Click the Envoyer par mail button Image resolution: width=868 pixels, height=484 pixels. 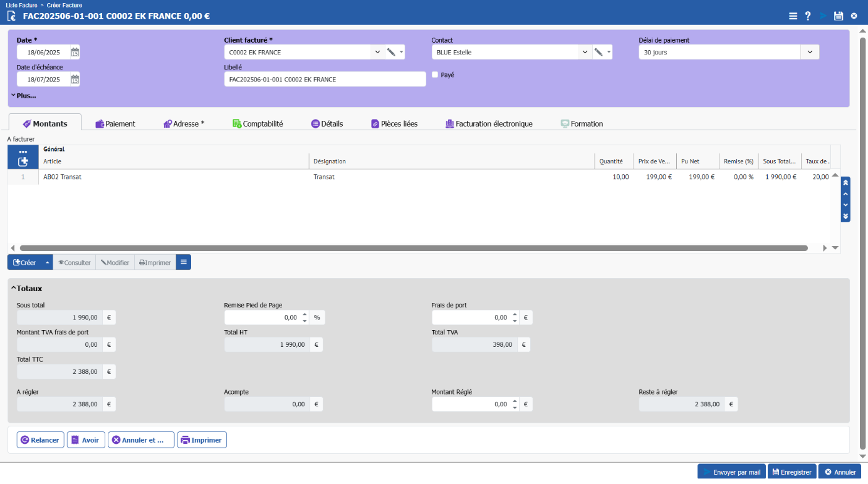(x=731, y=472)
